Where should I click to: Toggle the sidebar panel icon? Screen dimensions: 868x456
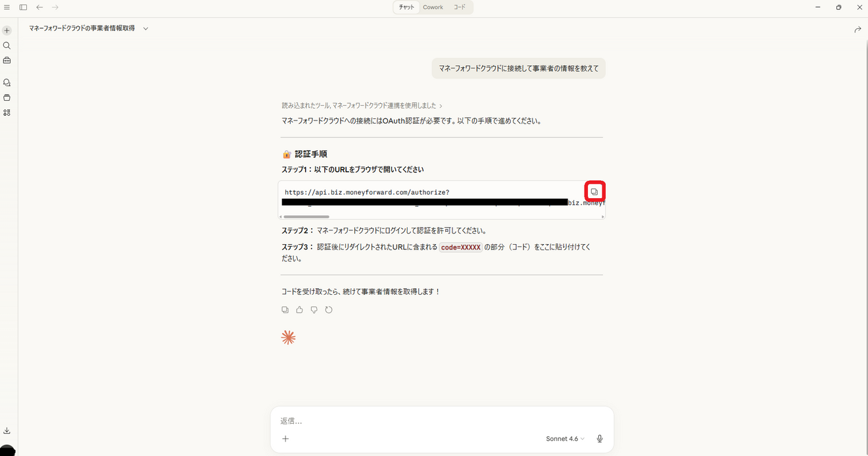tap(23, 7)
